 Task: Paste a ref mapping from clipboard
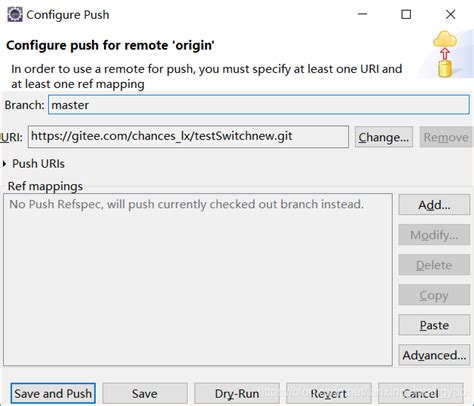pyautogui.click(x=434, y=325)
